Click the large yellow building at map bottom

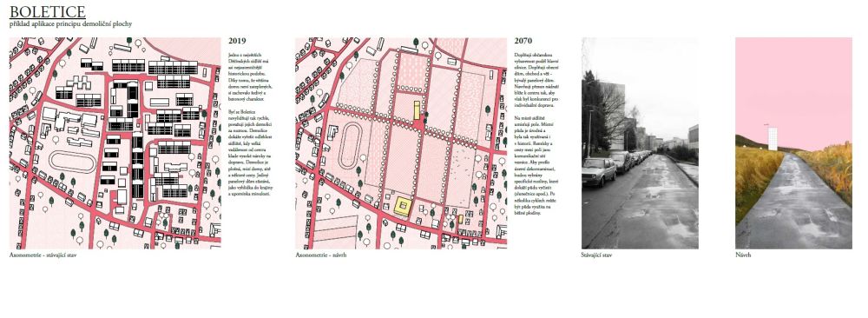coord(403,206)
